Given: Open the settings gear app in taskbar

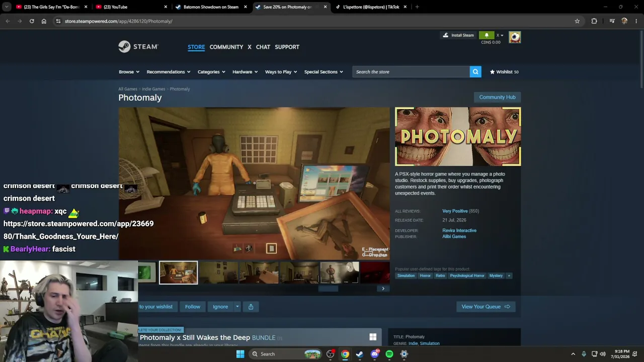Looking at the screenshot, I should tap(404, 354).
